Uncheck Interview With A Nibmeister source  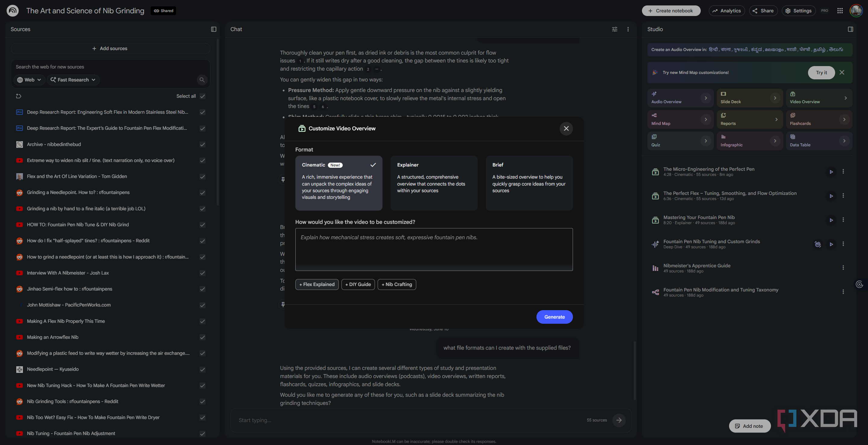coord(203,273)
